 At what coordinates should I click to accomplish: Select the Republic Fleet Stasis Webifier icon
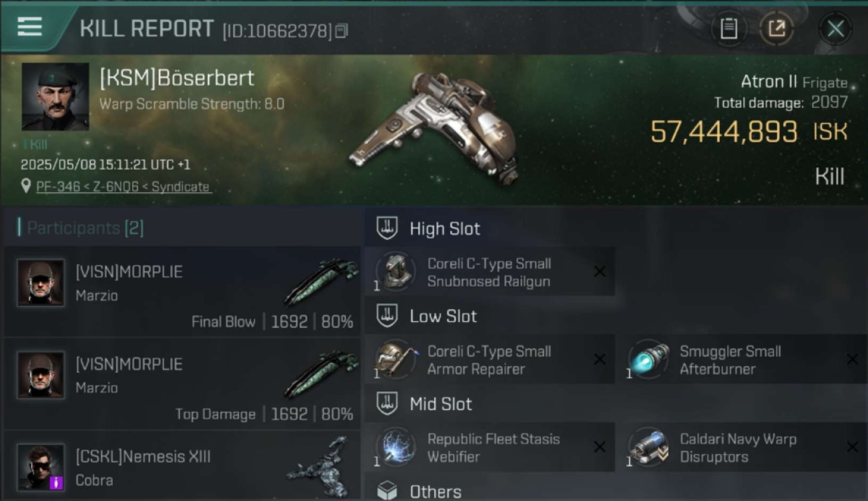tap(396, 447)
